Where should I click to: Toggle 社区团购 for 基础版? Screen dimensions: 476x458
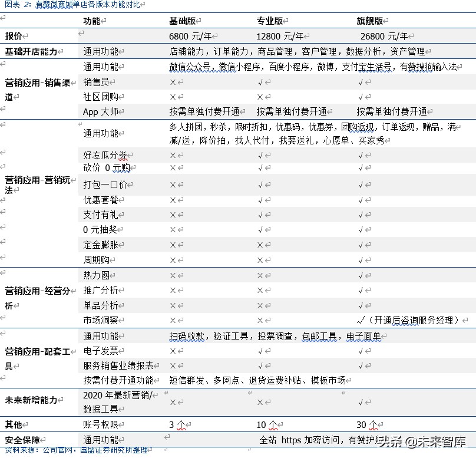coord(171,97)
